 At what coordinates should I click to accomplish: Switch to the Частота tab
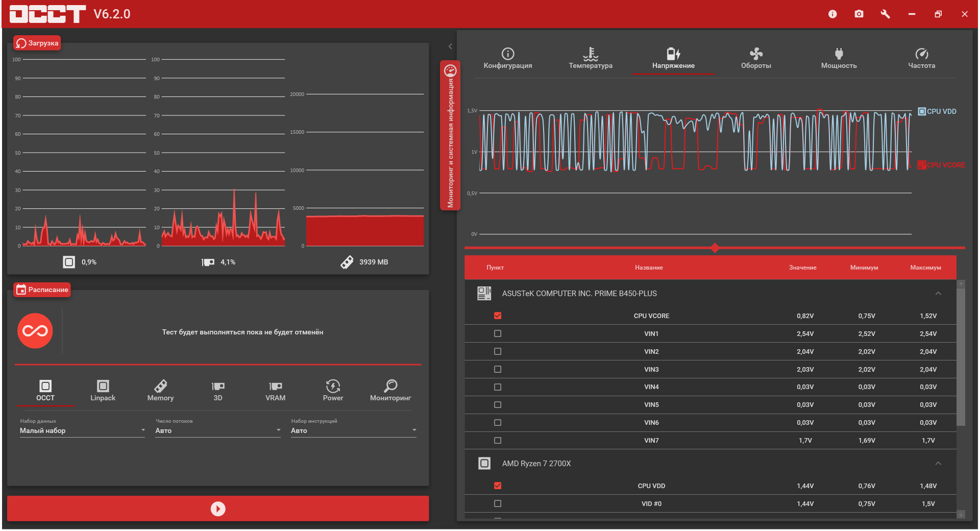click(921, 58)
